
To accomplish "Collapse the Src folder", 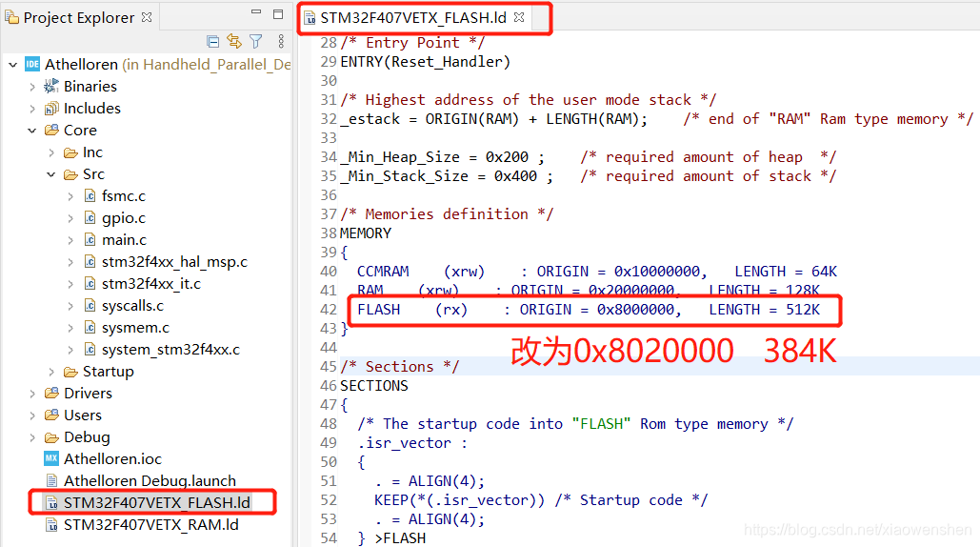I will click(x=51, y=174).
